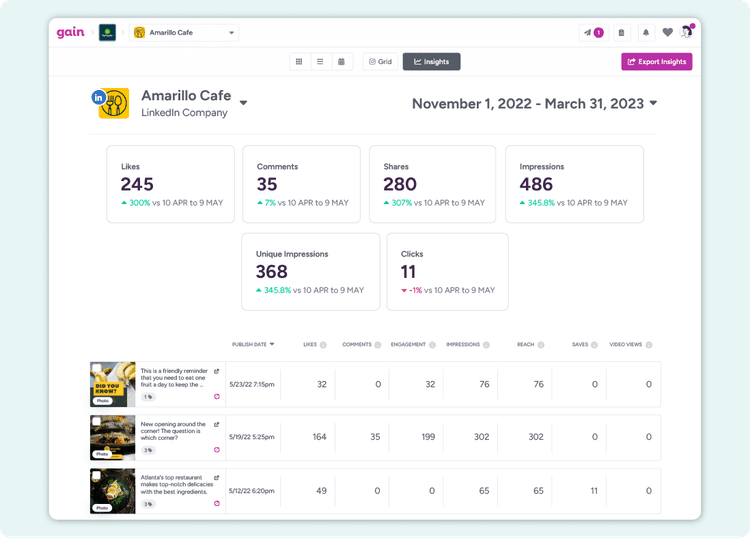
Task: Click Export Insights button
Action: [x=657, y=62]
